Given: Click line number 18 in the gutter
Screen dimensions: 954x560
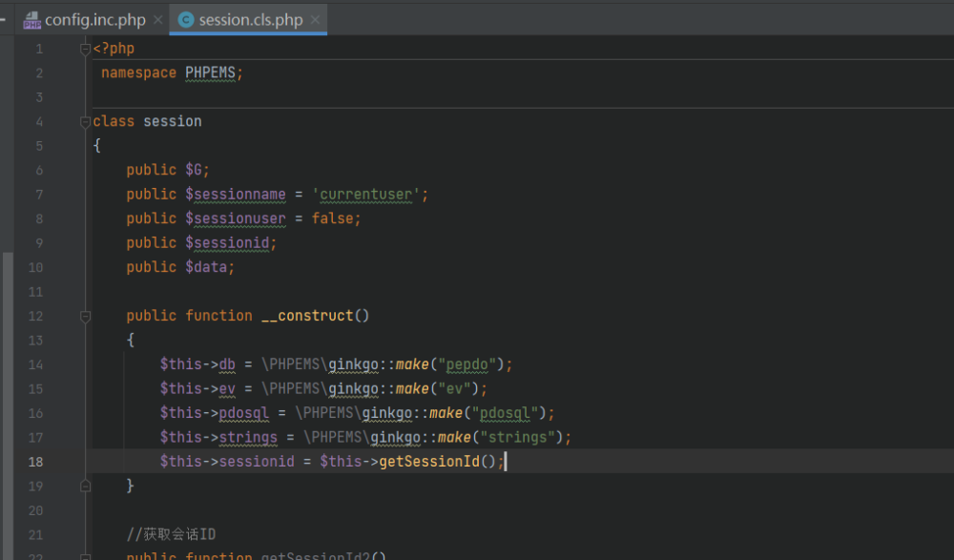Looking at the screenshot, I should (x=36, y=462).
